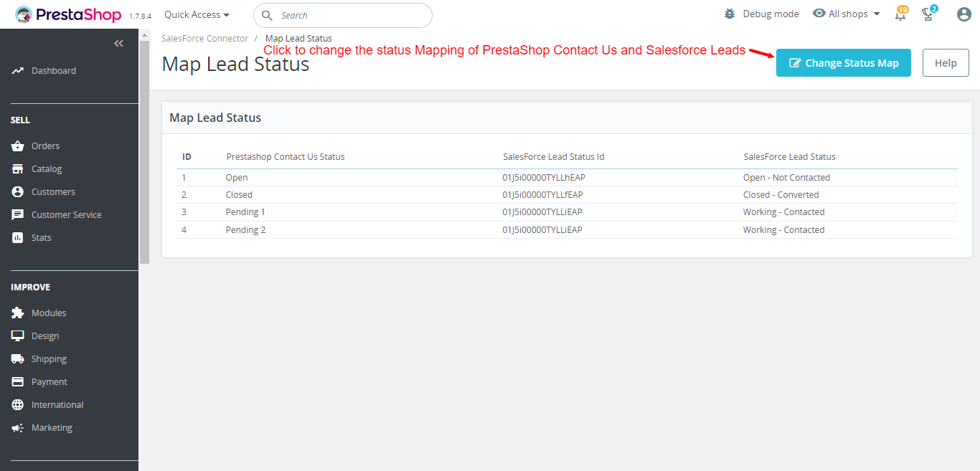The height and width of the screenshot is (471, 980).
Task: Click the Modules puzzle piece icon
Action: pyautogui.click(x=18, y=313)
